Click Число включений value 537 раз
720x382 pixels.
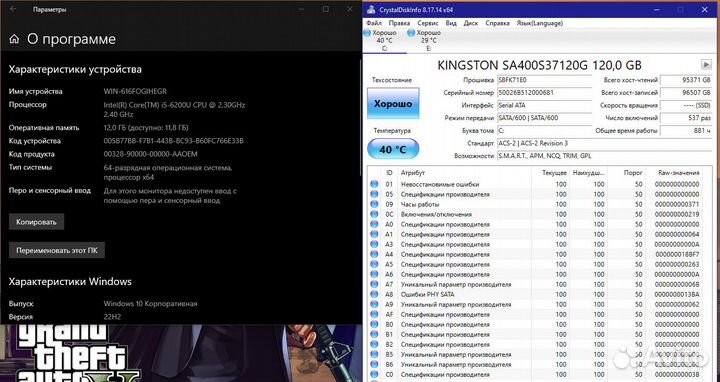click(x=686, y=118)
